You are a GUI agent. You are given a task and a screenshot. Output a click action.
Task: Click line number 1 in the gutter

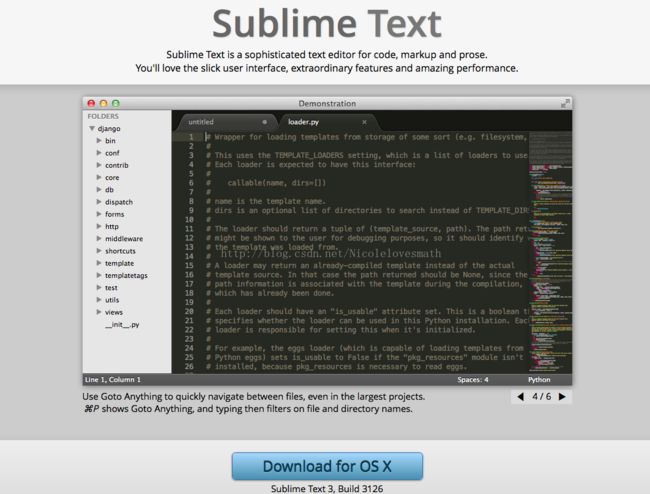tap(191, 137)
